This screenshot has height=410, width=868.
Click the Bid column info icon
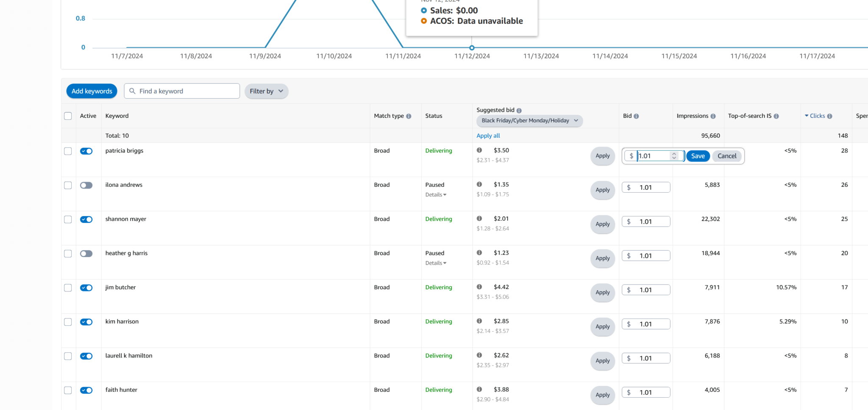pyautogui.click(x=636, y=116)
